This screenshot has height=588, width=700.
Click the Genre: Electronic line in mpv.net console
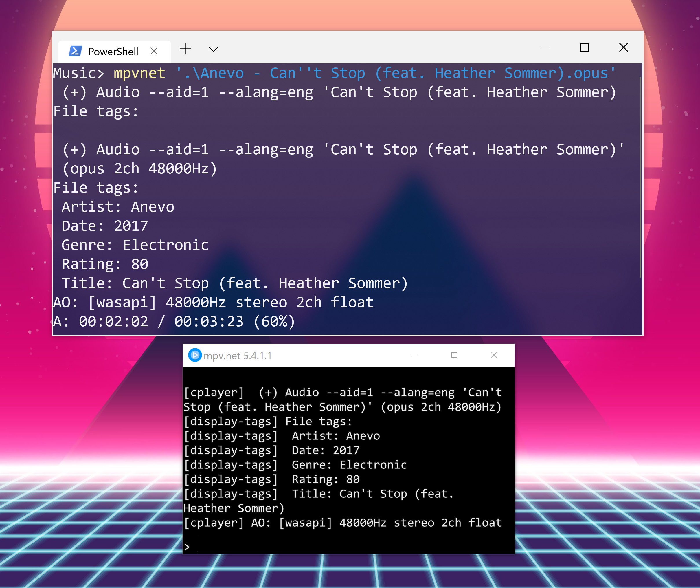[x=349, y=465]
